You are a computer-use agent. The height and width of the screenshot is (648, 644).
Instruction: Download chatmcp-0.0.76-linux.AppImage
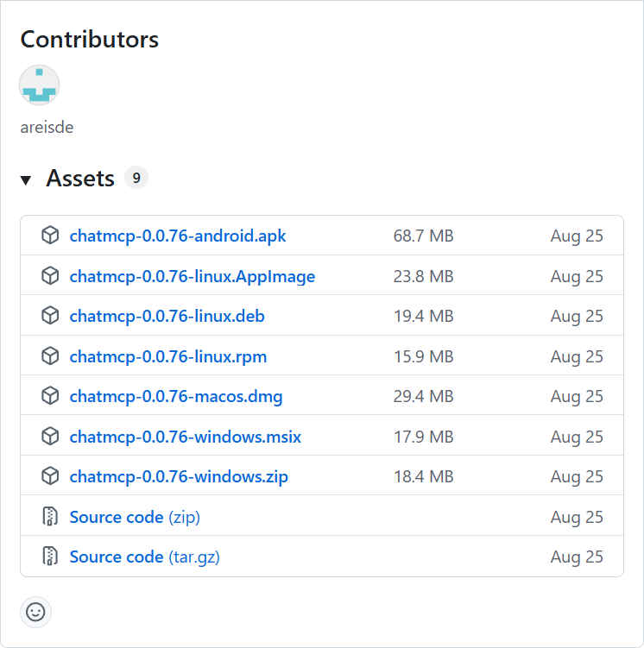tap(192, 276)
